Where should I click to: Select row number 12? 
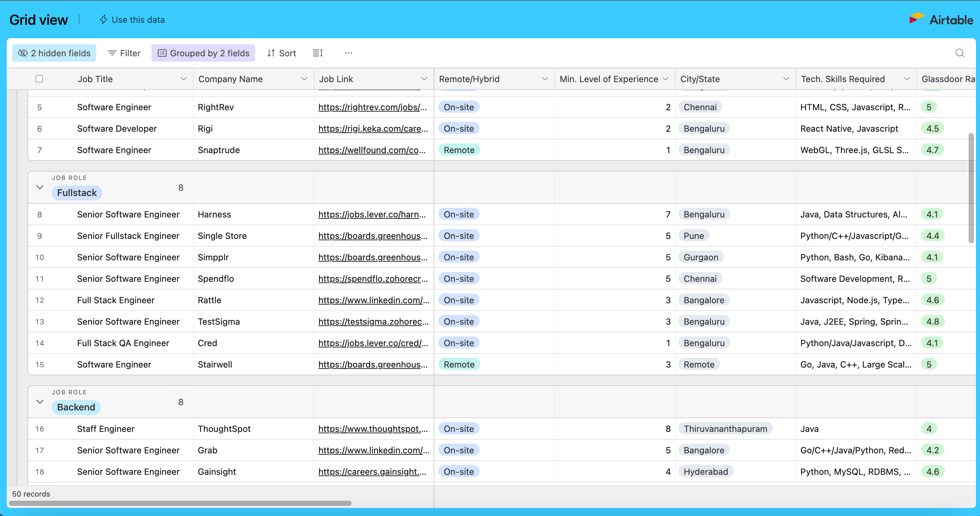[x=40, y=301]
